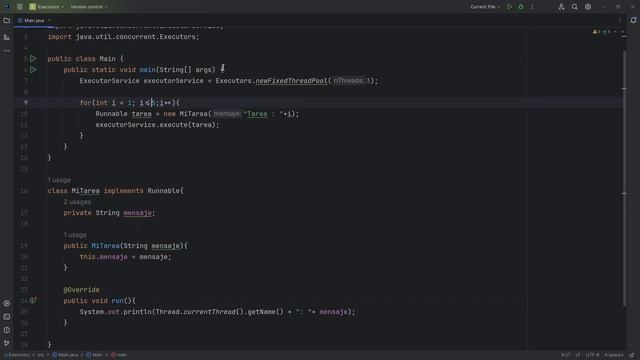Change the 4 spaces indent setting
Viewport: 640px width, 360px height.
(x=614, y=355)
